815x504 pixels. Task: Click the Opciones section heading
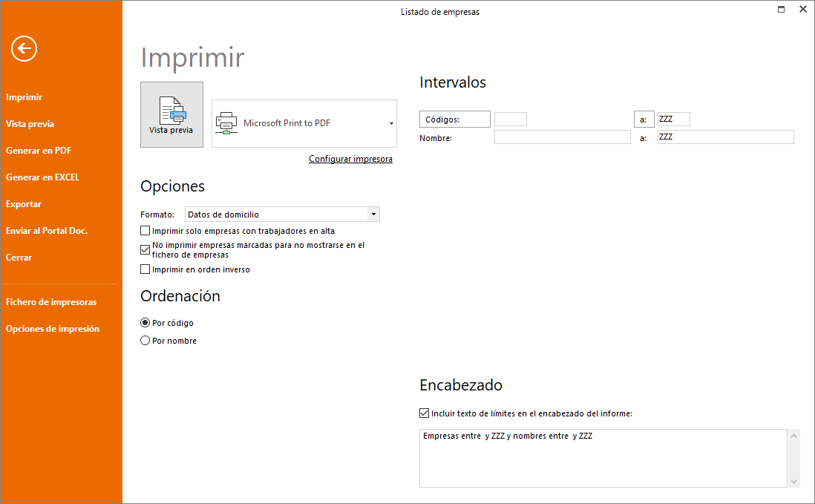click(x=172, y=186)
